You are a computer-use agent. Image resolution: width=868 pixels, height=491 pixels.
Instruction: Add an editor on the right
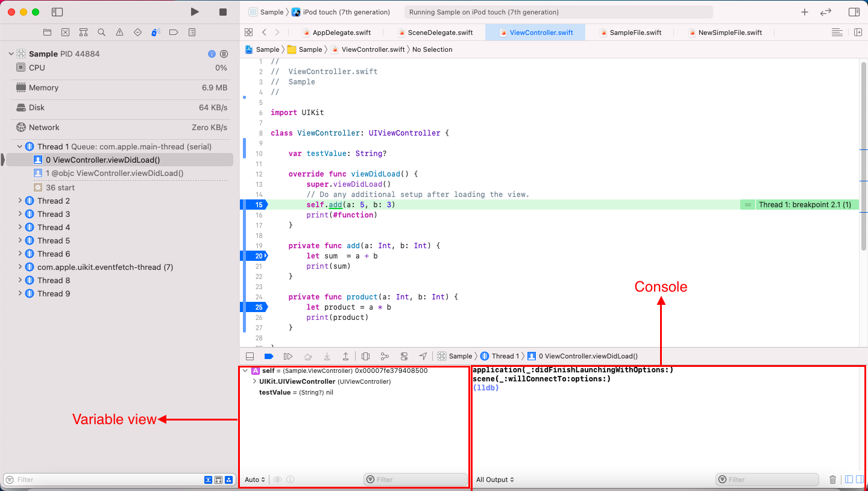pyautogui.click(x=858, y=33)
